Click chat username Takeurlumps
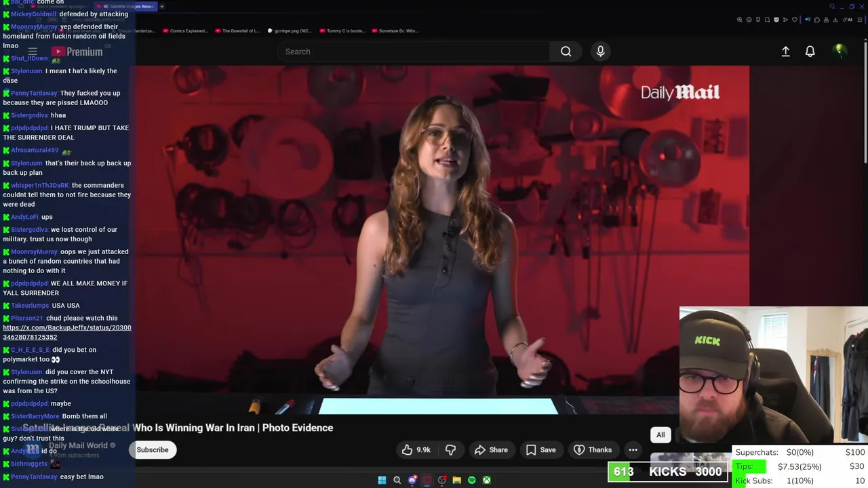 (31, 306)
